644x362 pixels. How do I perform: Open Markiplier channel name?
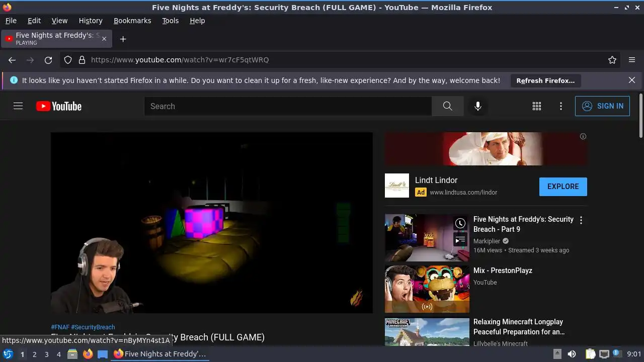tap(488, 241)
